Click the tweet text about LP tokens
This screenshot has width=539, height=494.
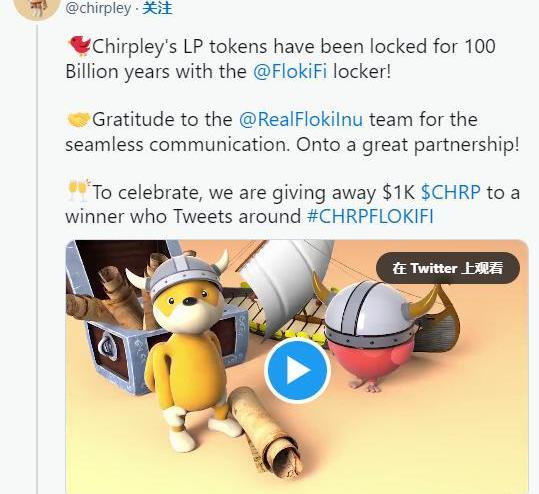280,59
